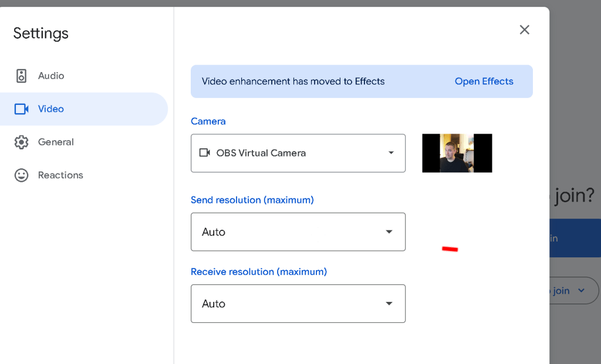Click the 'Camera' section label
The height and width of the screenshot is (364, 601).
[208, 121]
